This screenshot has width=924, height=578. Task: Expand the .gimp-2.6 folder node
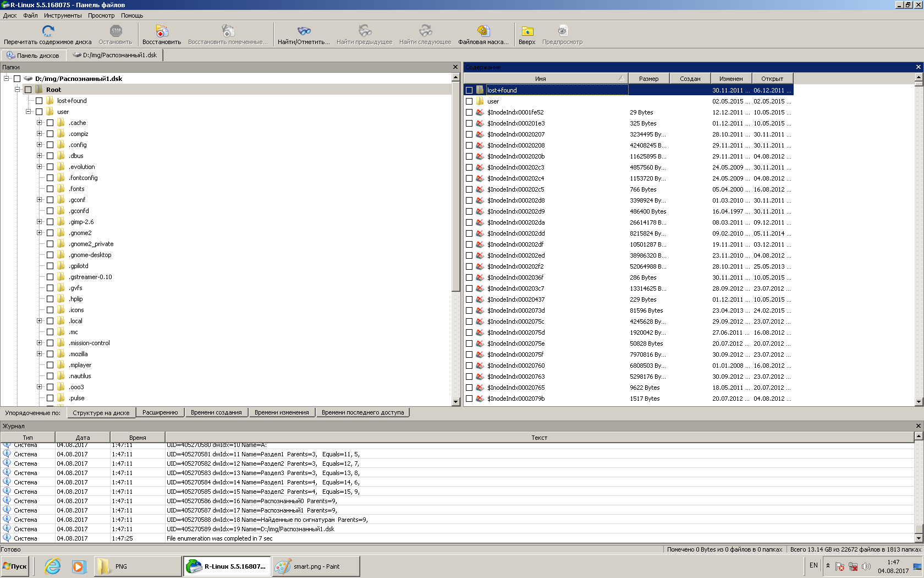tap(40, 222)
